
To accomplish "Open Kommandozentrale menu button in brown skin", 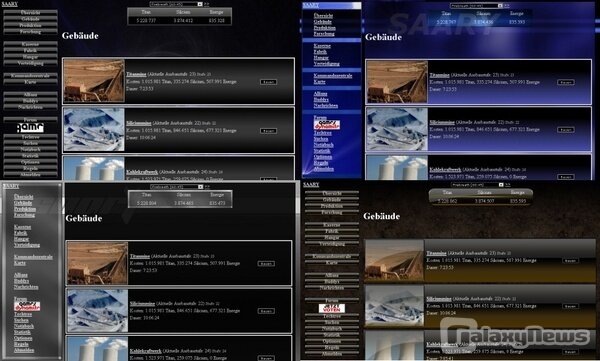I will (332, 256).
